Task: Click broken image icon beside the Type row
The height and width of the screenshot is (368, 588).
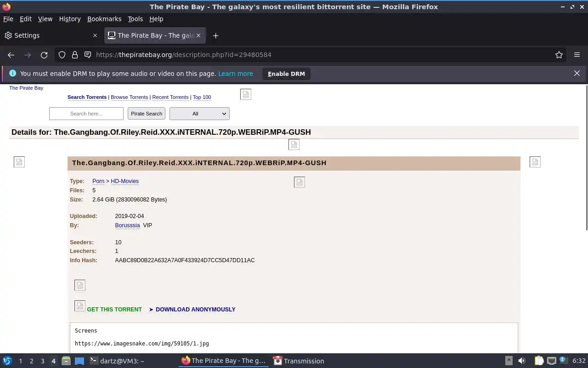Action: [300, 182]
